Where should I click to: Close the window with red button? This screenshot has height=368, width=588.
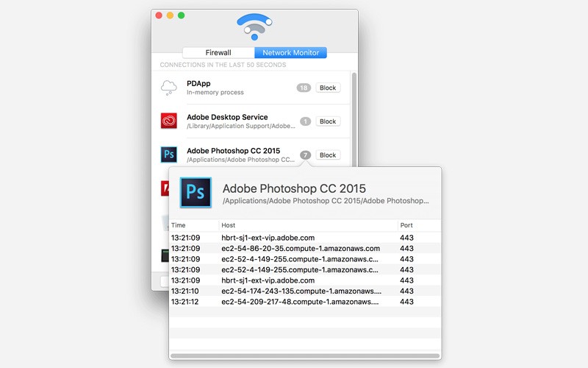pyautogui.click(x=159, y=15)
